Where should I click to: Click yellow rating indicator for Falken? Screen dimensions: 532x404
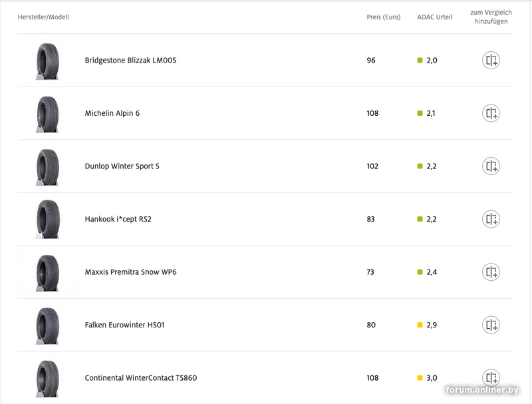420,325
